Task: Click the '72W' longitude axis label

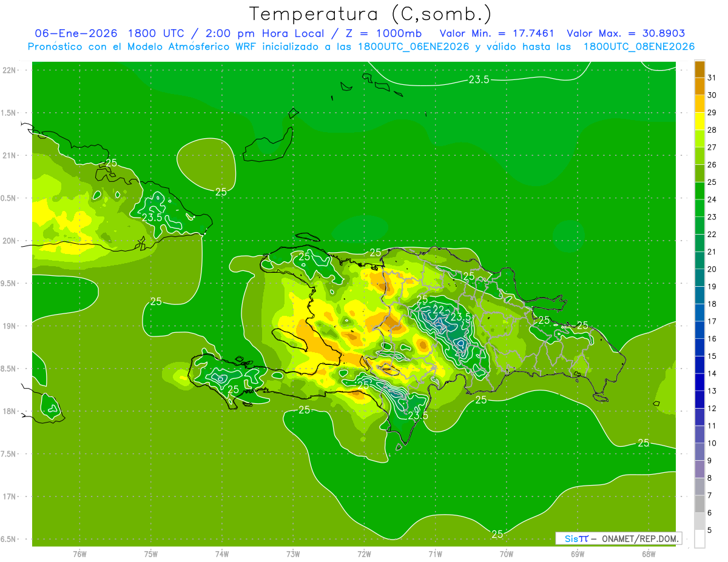Action: (x=364, y=554)
